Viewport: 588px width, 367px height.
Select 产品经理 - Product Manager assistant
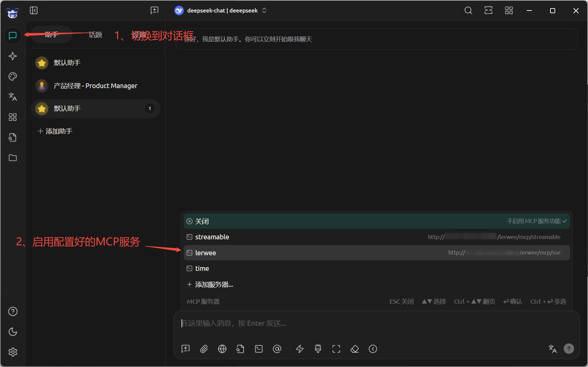tap(95, 86)
